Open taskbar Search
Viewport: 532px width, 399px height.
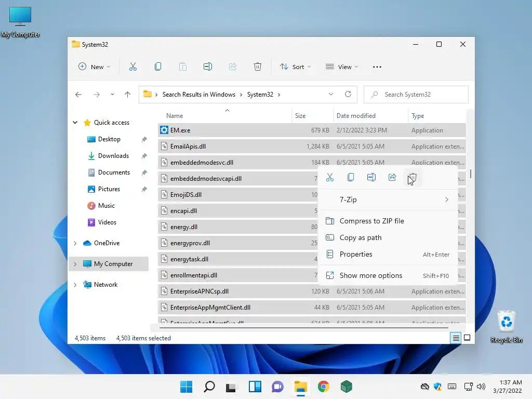click(209, 387)
